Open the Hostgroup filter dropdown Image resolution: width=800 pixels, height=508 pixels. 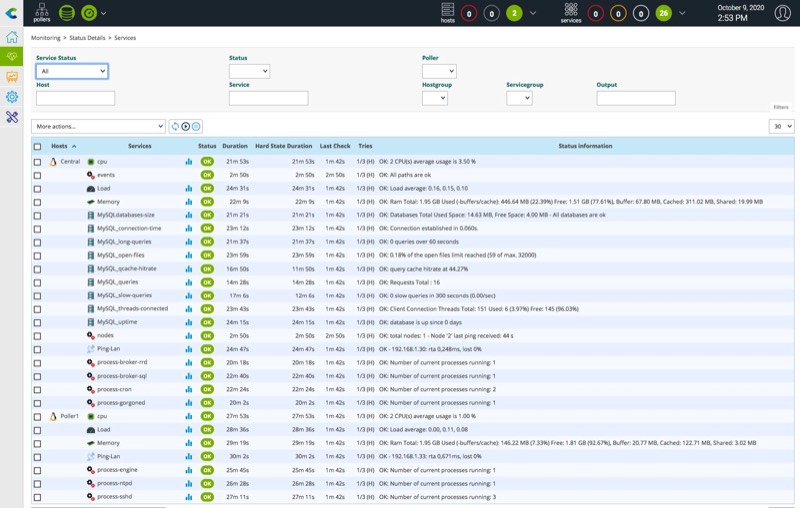pyautogui.click(x=434, y=98)
